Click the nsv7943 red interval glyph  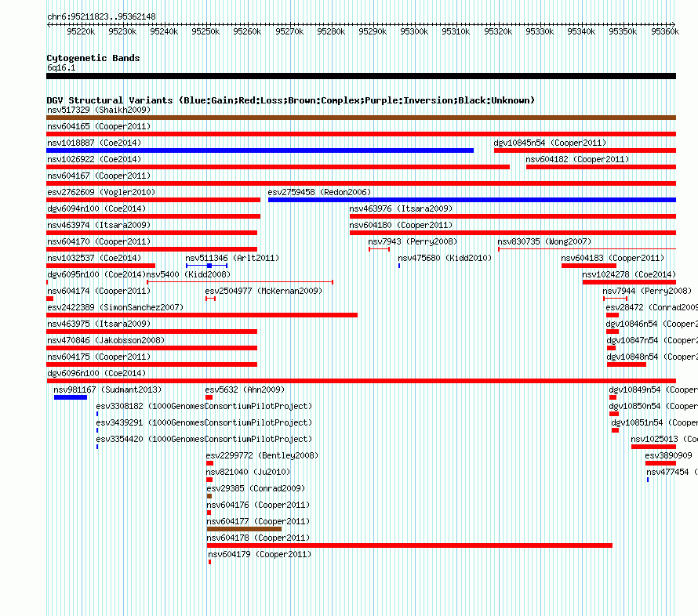379,249
